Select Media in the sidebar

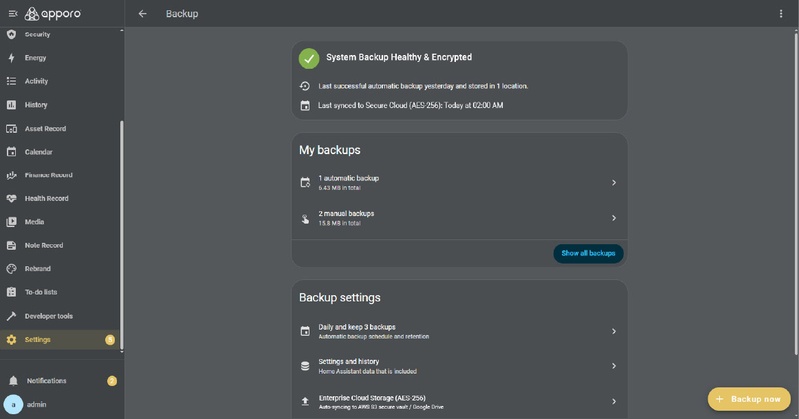coord(61,222)
